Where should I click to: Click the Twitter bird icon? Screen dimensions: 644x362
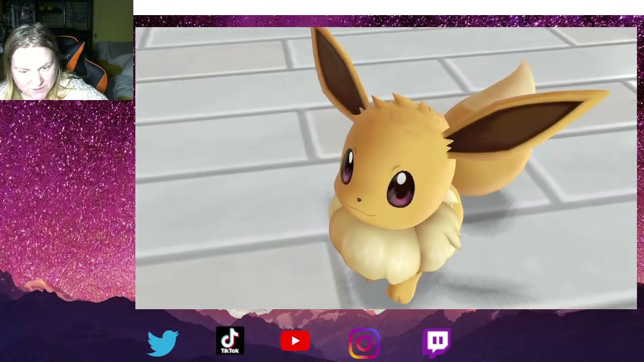[x=163, y=343]
